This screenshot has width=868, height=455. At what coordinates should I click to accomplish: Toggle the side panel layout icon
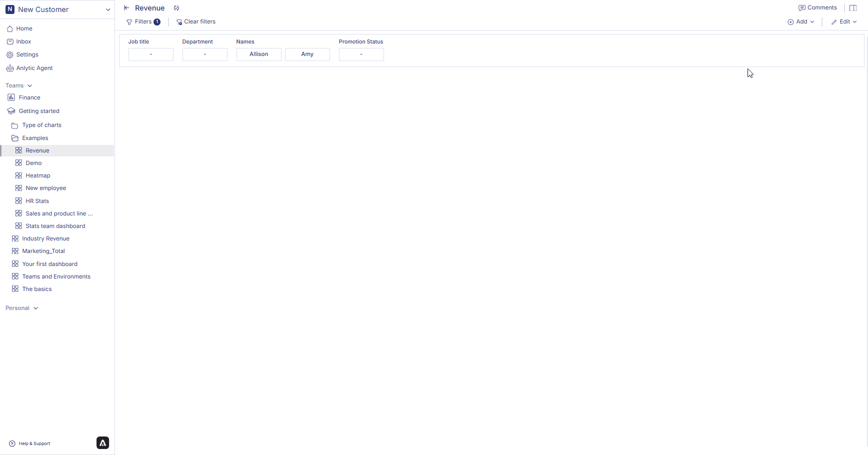point(853,8)
